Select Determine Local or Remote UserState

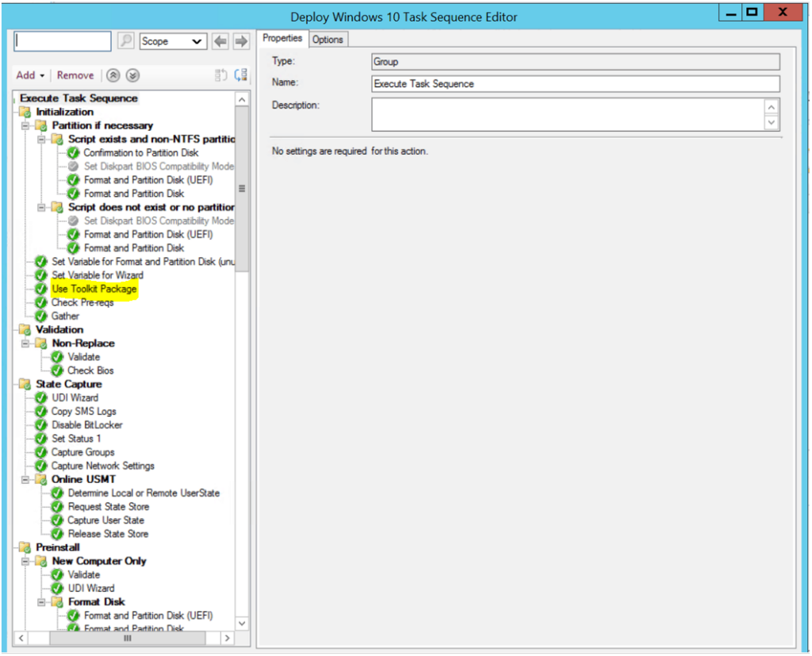click(x=144, y=493)
